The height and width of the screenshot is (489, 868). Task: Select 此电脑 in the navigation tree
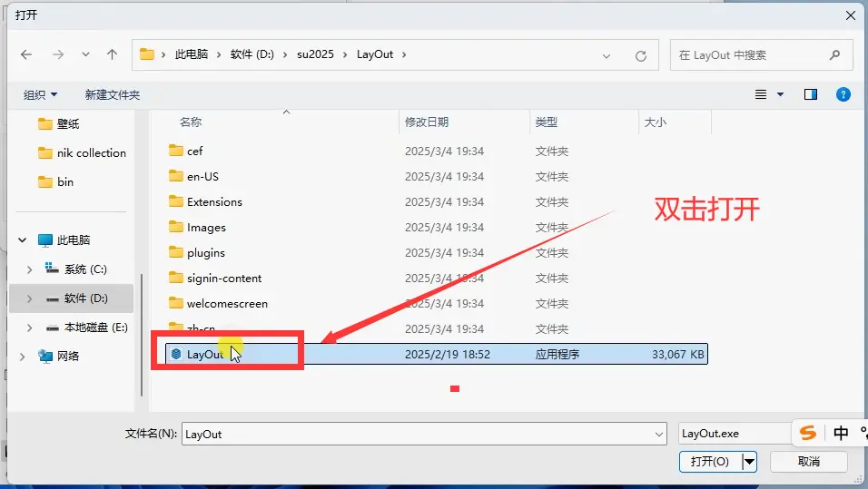(64, 240)
